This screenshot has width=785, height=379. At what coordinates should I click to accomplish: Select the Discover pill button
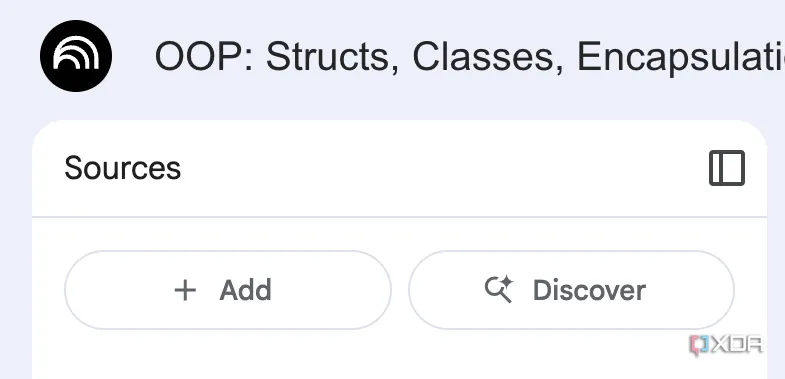pos(571,290)
